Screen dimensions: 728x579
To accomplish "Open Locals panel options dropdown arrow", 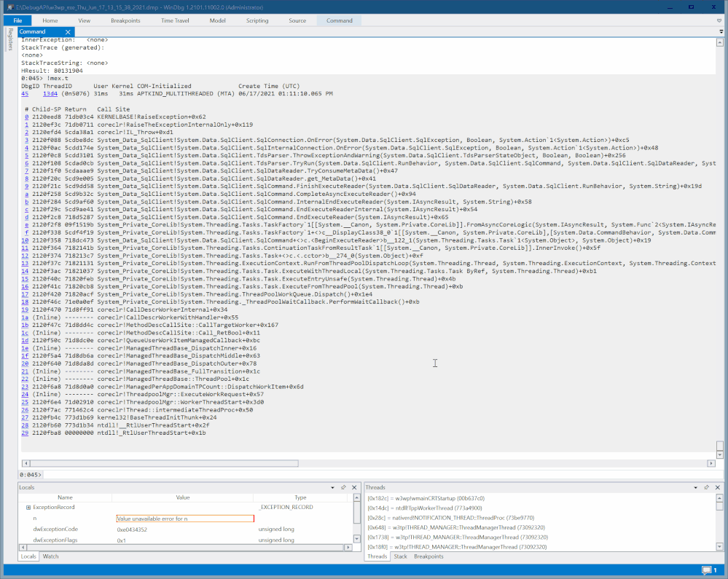I will point(332,488).
